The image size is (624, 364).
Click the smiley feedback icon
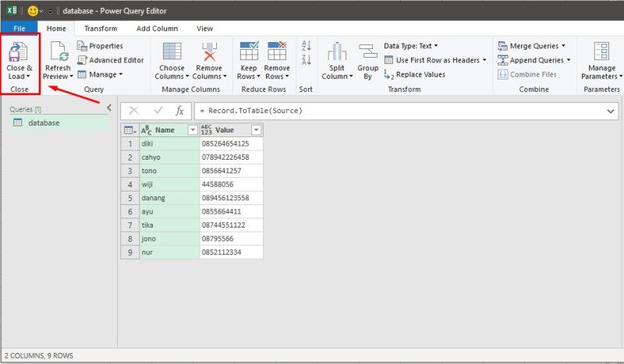pyautogui.click(x=33, y=11)
